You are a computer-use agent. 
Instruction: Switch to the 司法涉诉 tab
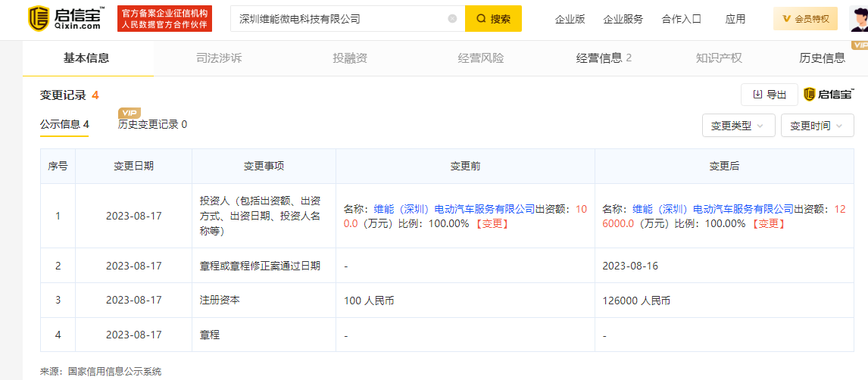pos(219,58)
